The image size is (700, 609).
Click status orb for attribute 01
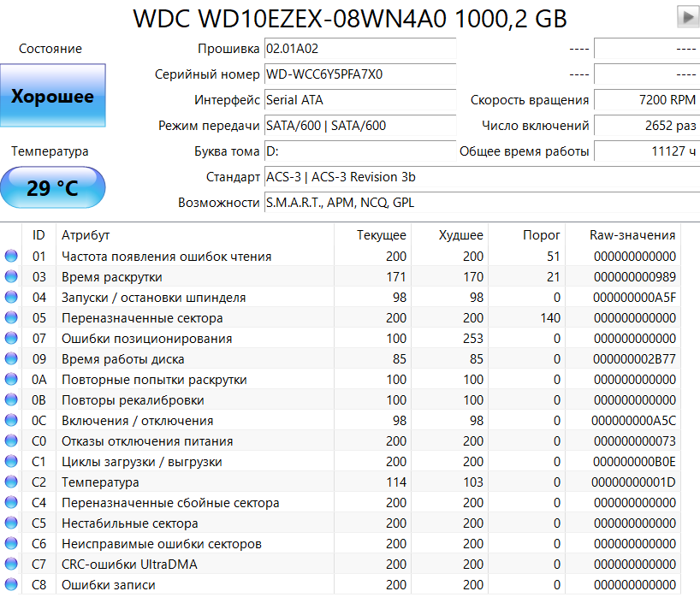pyautogui.click(x=11, y=256)
